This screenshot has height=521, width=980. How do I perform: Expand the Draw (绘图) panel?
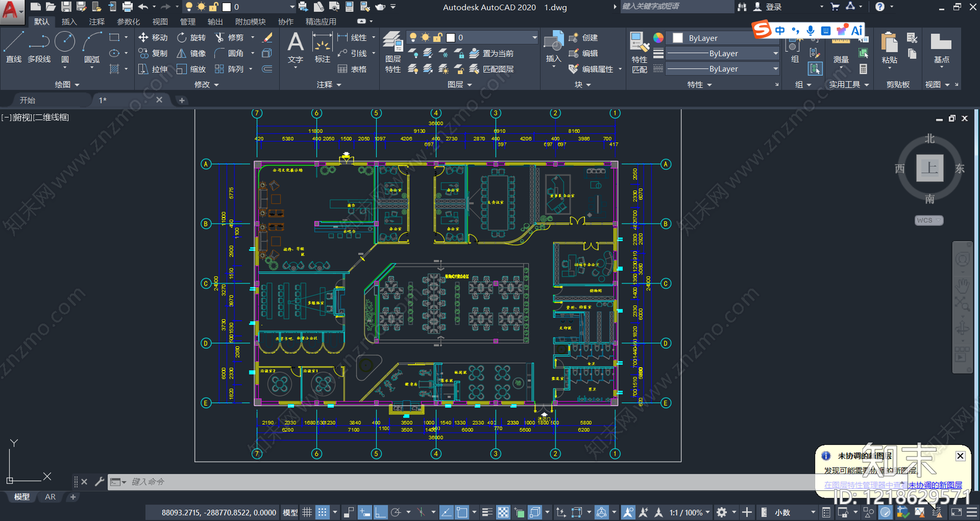67,85
